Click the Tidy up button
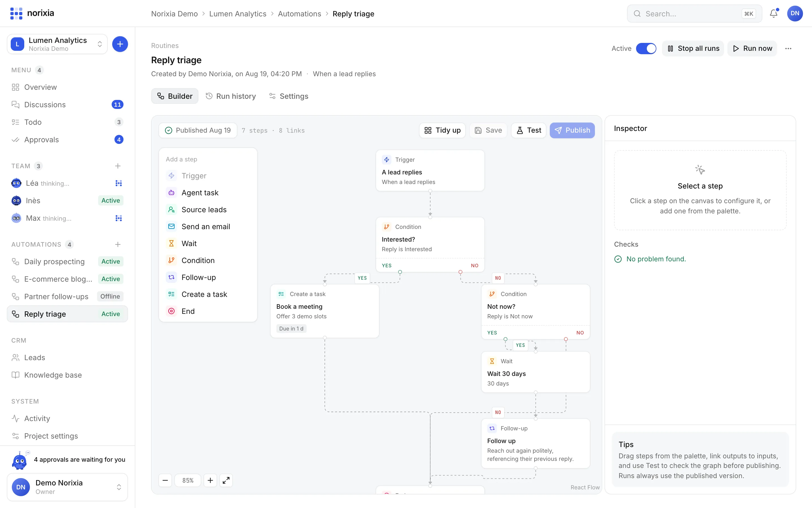The image size is (812, 508). point(442,130)
